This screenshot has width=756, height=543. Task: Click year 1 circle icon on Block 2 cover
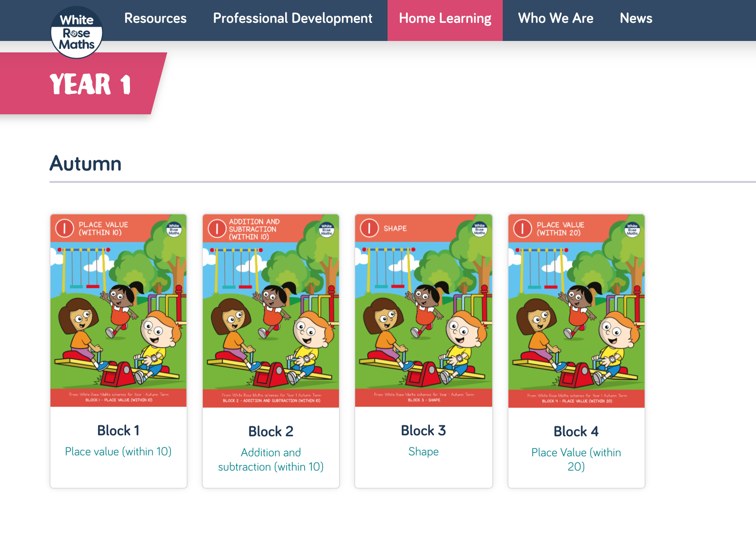coord(217,229)
